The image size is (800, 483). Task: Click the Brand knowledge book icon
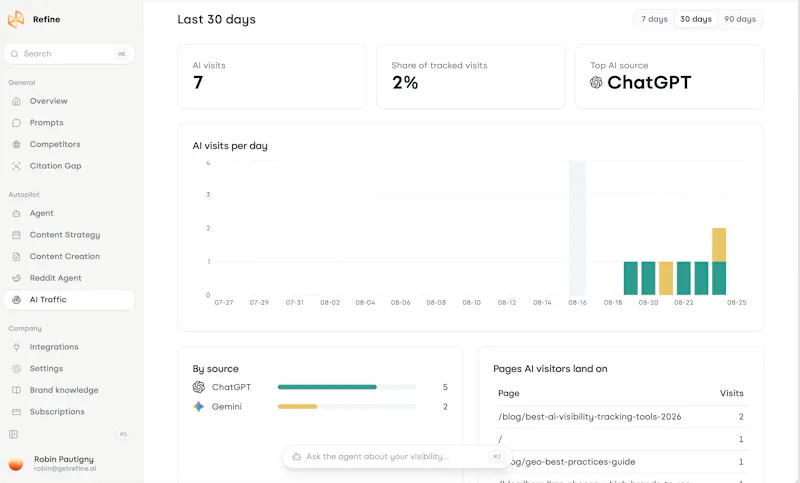pos(16,390)
